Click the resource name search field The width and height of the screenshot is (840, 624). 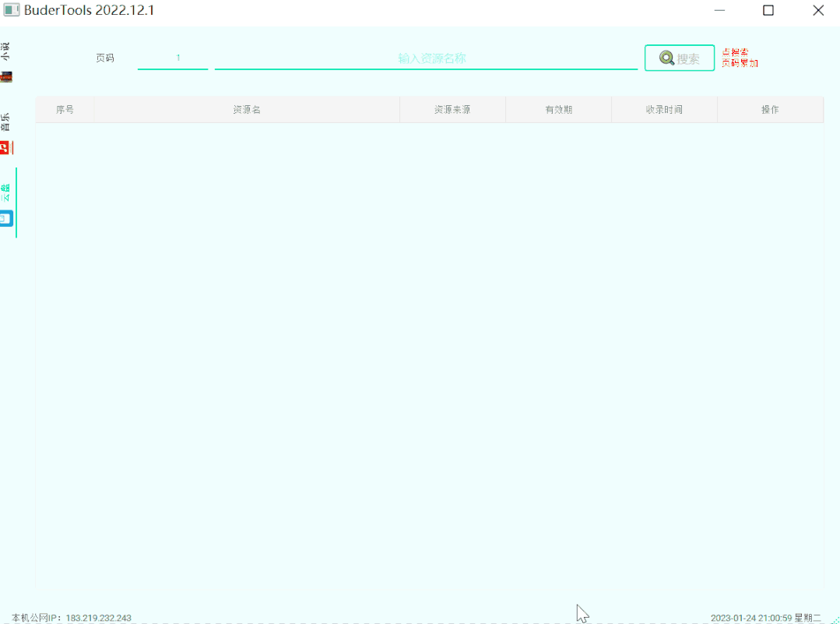[426, 58]
